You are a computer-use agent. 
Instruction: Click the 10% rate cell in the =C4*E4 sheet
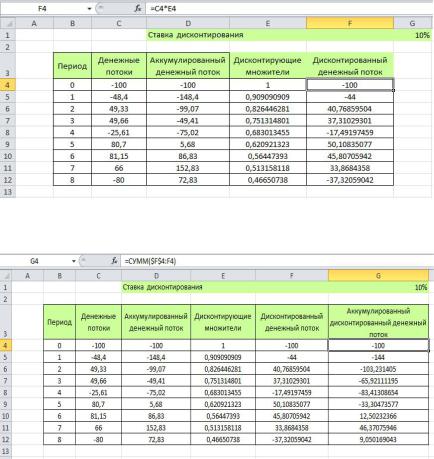pos(412,35)
